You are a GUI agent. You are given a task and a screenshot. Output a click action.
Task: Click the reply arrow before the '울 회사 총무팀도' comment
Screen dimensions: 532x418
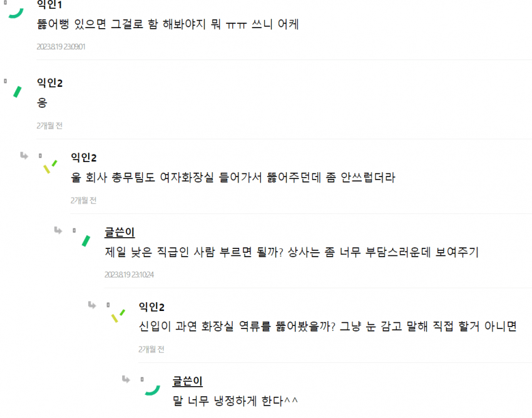[x=24, y=156]
